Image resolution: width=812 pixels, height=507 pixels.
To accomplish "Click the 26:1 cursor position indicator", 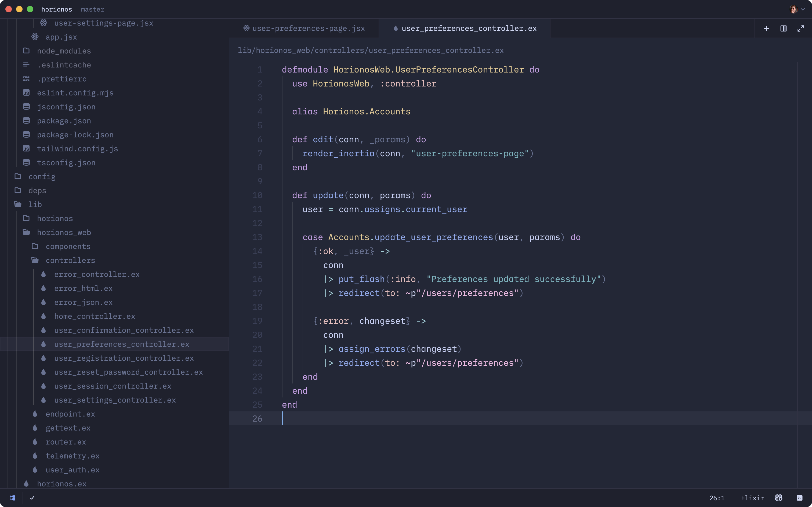I will pos(717,498).
